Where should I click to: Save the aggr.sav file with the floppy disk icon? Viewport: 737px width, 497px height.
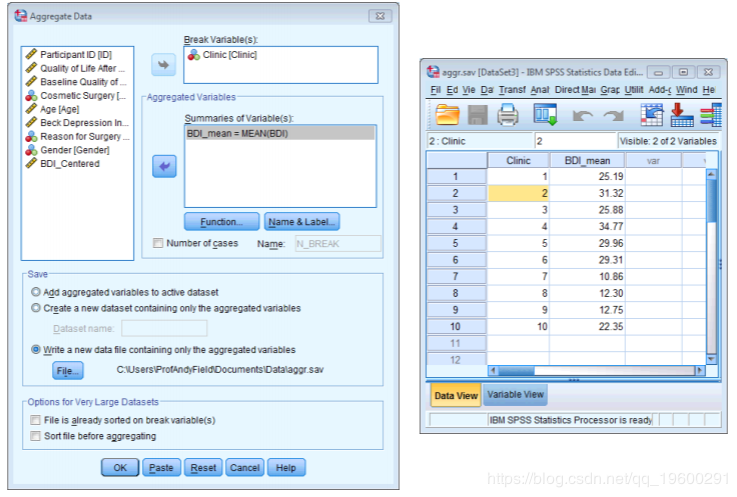(x=477, y=114)
